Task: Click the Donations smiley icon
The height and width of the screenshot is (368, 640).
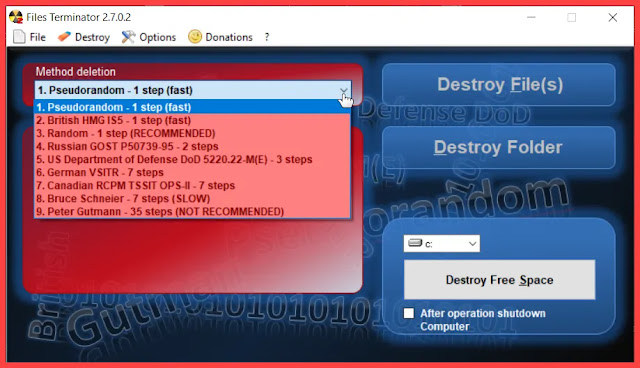Action: 195,37
